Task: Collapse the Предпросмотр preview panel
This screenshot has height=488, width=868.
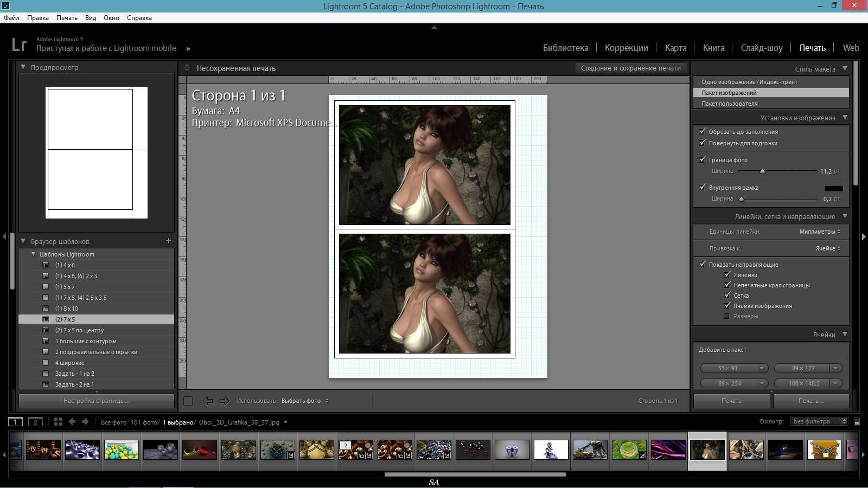Action: click(23, 67)
